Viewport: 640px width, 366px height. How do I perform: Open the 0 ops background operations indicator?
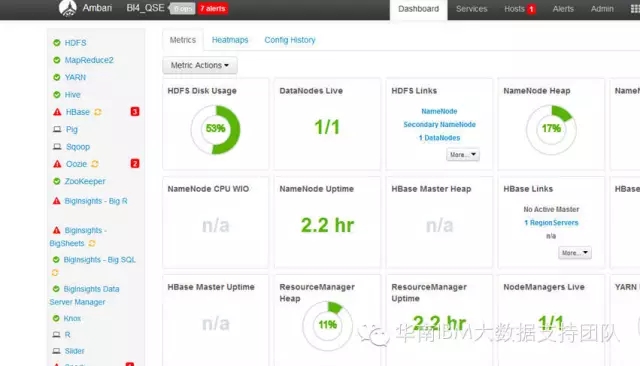pyautogui.click(x=182, y=9)
